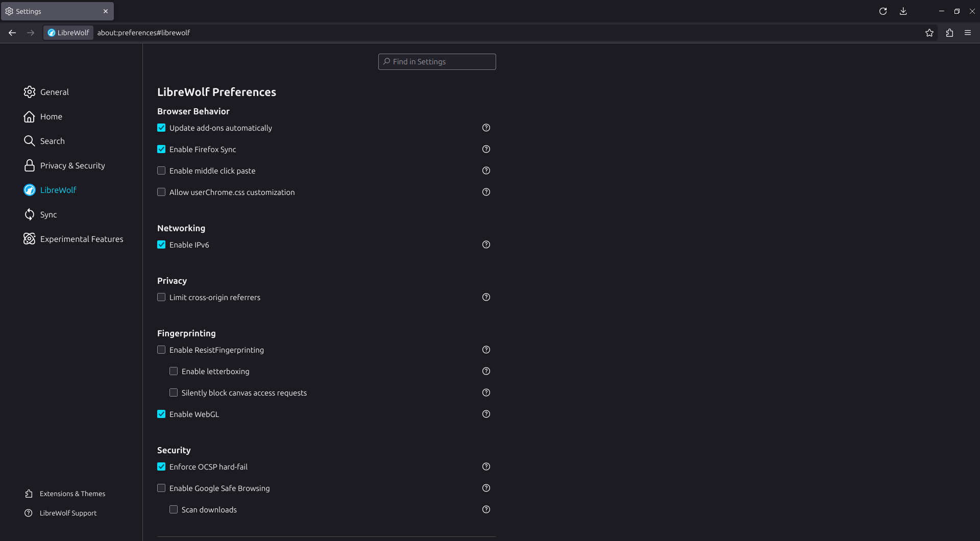Check Limit cross-origin referrers
The width and height of the screenshot is (980, 541).
(x=161, y=297)
